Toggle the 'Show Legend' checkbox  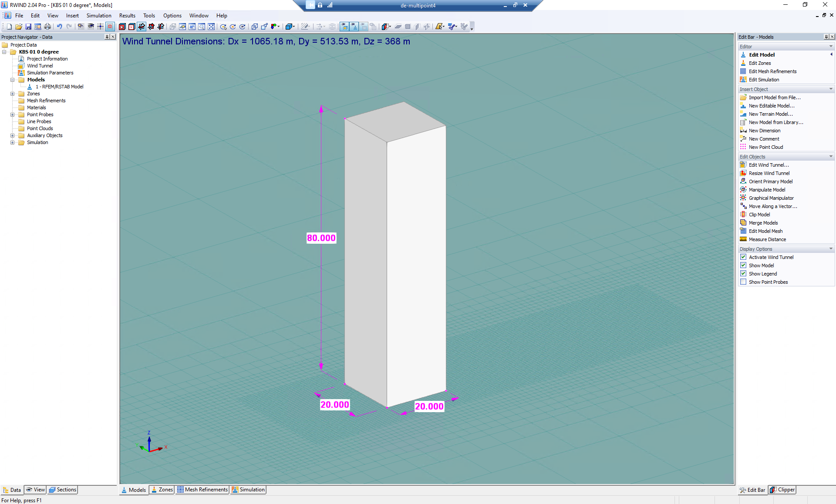743,274
